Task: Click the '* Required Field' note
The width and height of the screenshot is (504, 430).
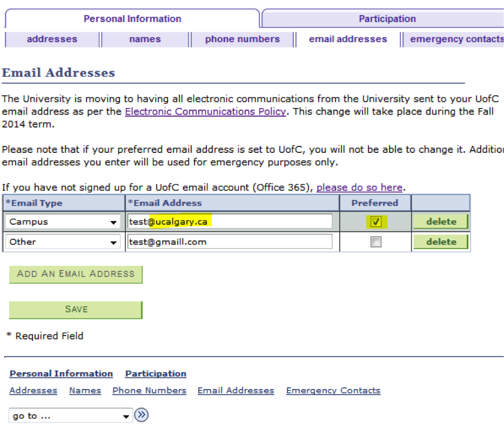Action: pos(45,336)
